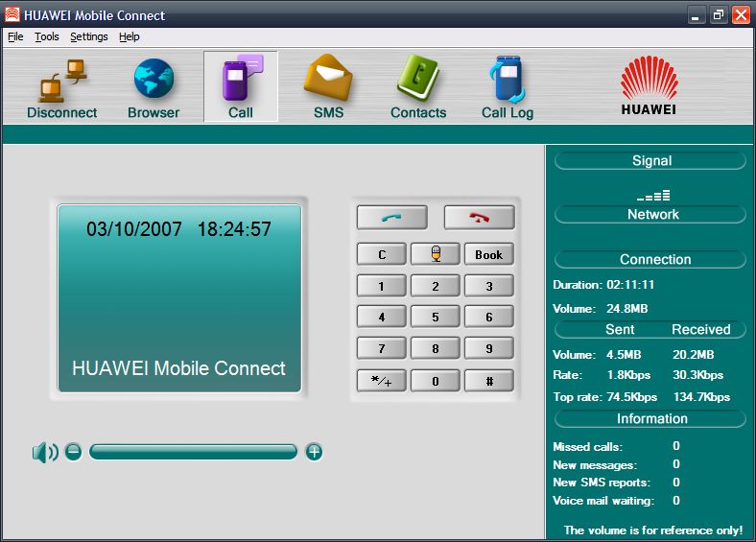Click the # keypad key
Image resolution: width=756 pixels, height=542 pixels.
[489, 381]
